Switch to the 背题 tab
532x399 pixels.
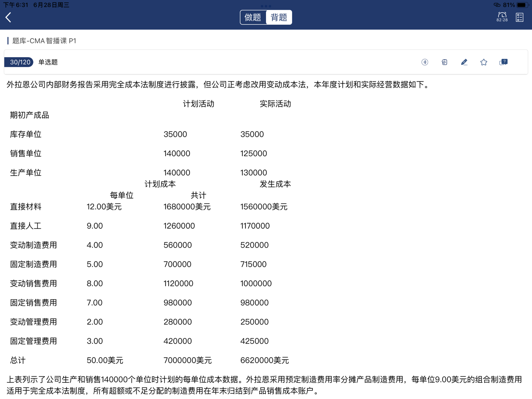(279, 17)
